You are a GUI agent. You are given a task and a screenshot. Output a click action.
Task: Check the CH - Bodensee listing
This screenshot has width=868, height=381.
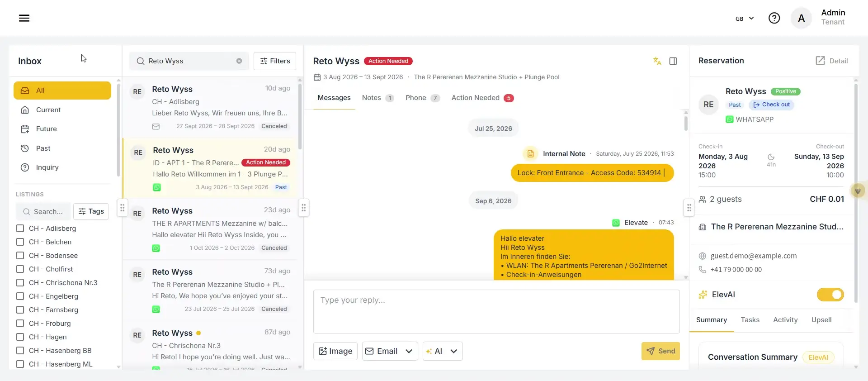pyautogui.click(x=20, y=256)
